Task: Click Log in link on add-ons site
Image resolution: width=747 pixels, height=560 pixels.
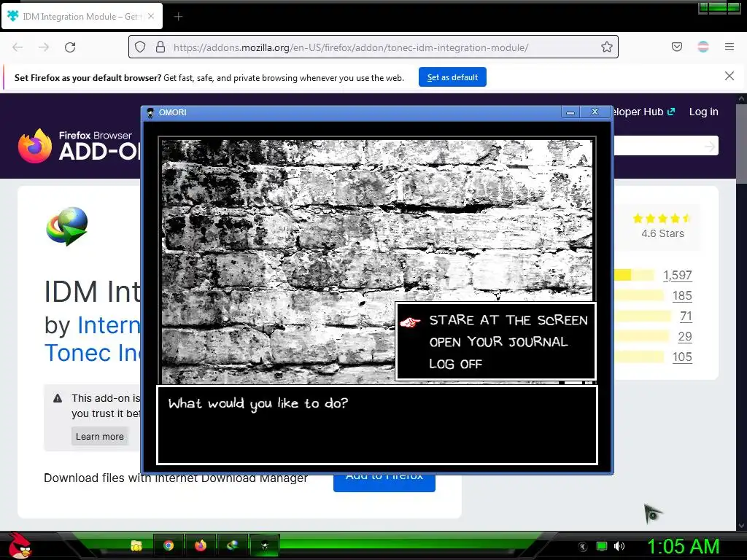Action: click(x=704, y=112)
